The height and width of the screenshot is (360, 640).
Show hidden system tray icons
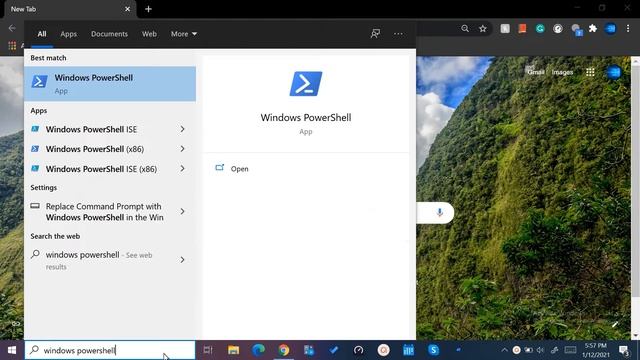click(504, 350)
